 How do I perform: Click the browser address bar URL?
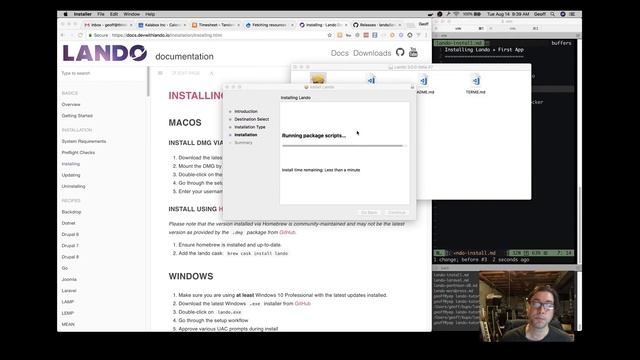tap(167, 36)
